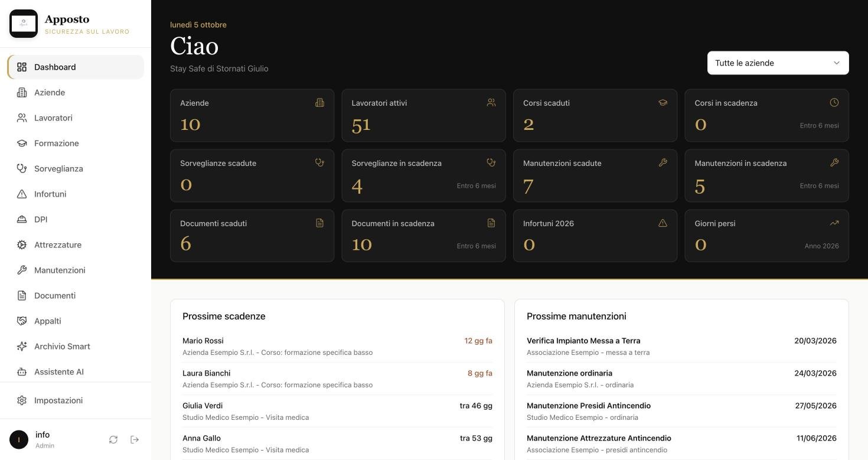Open Appalti section

pyautogui.click(x=76, y=321)
